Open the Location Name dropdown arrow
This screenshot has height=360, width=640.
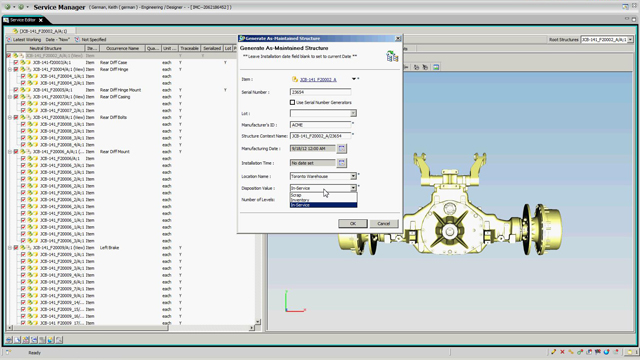point(353,176)
